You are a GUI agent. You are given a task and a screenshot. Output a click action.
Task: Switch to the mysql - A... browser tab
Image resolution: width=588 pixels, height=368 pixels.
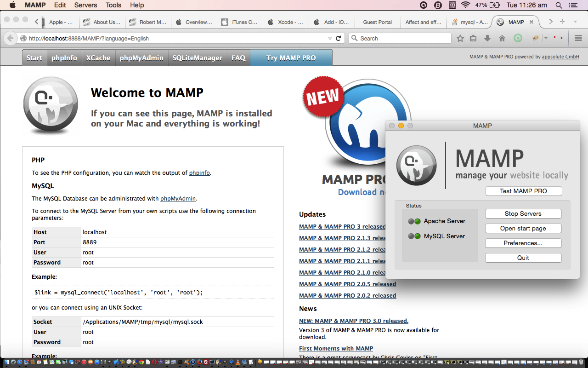tap(470, 22)
